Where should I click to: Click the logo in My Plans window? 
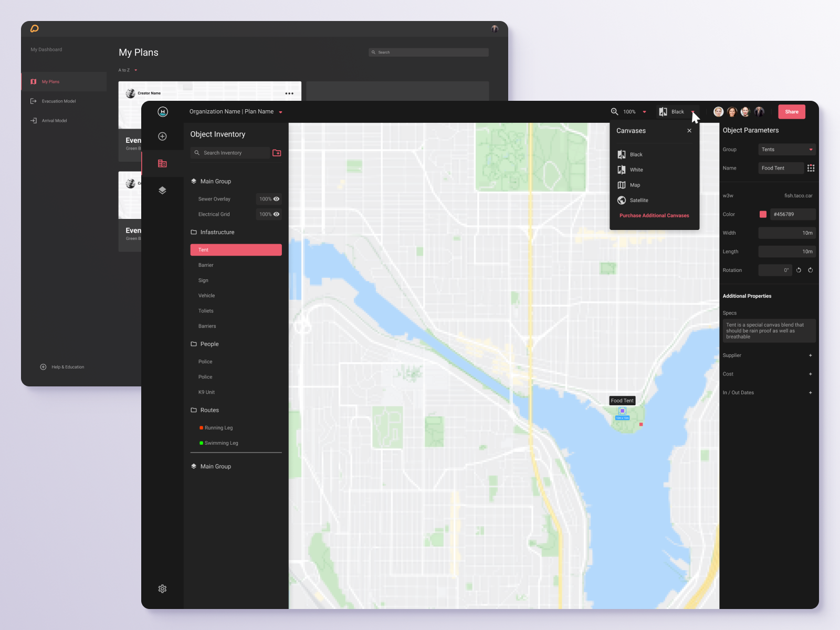coord(35,28)
